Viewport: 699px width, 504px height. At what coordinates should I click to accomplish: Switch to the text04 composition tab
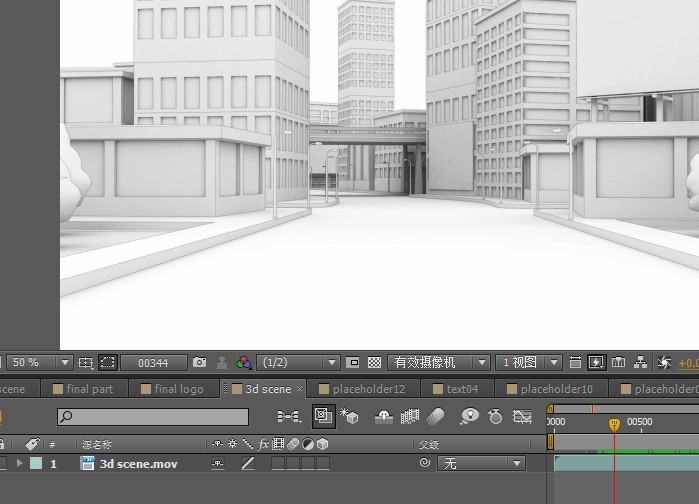[461, 389]
